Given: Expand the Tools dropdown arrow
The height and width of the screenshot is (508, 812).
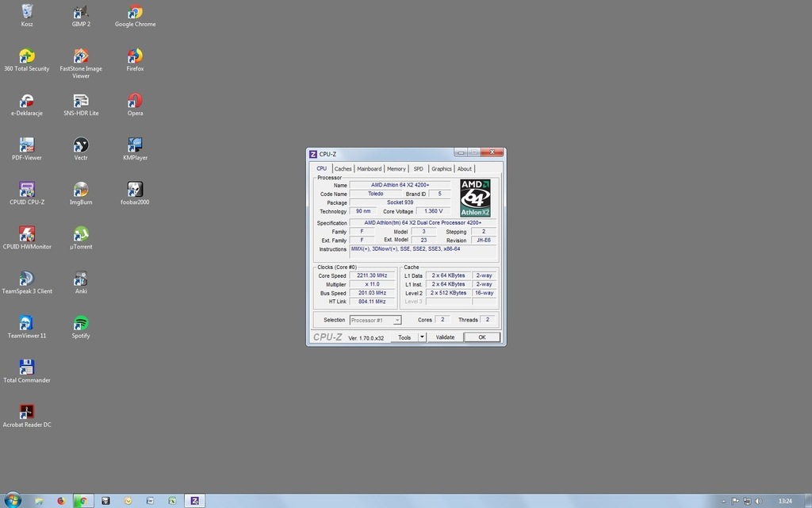Looking at the screenshot, I should 422,337.
